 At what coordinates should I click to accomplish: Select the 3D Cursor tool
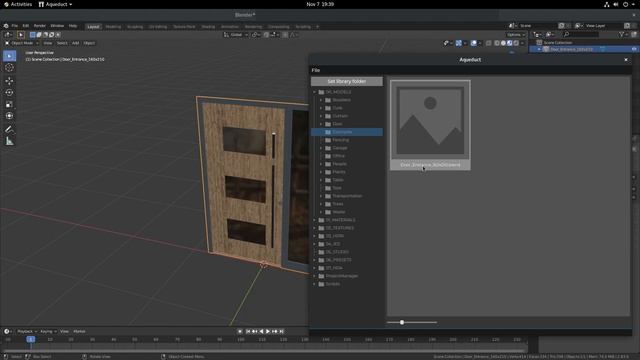(x=9, y=68)
